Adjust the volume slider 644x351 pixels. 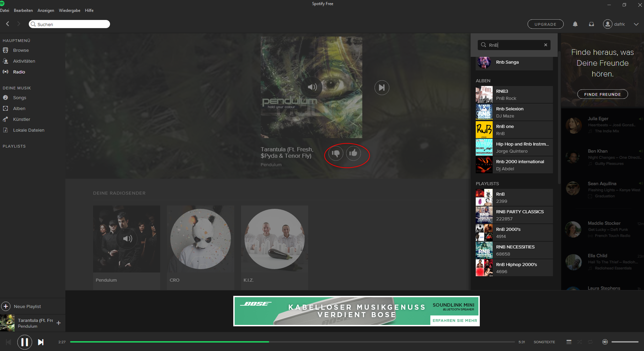(625, 342)
